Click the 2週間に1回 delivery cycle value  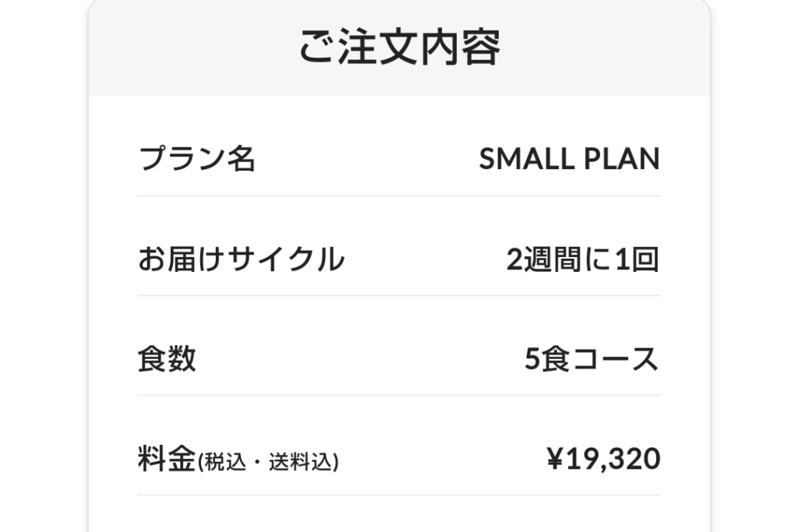[x=582, y=259]
